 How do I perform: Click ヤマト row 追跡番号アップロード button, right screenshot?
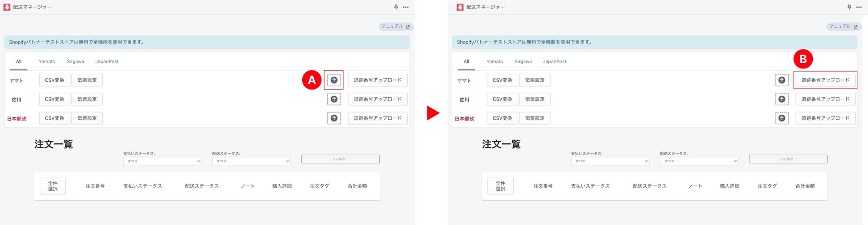pyautogui.click(x=826, y=80)
